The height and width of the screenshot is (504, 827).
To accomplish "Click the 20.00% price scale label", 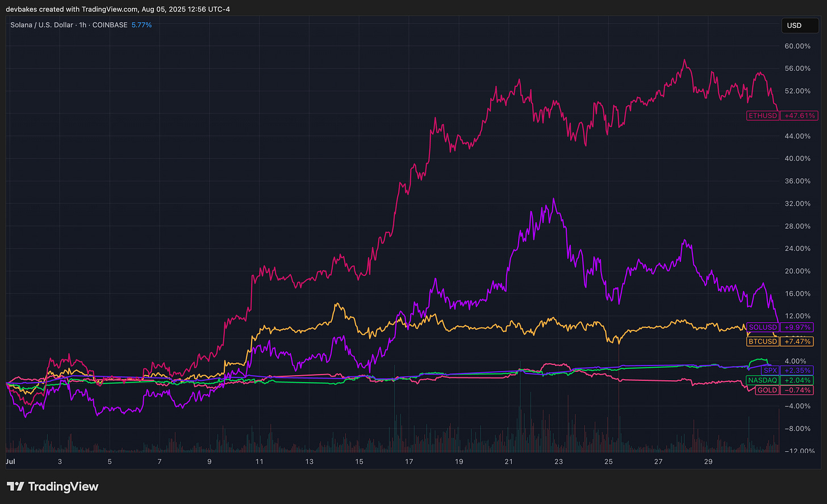I will (x=797, y=271).
